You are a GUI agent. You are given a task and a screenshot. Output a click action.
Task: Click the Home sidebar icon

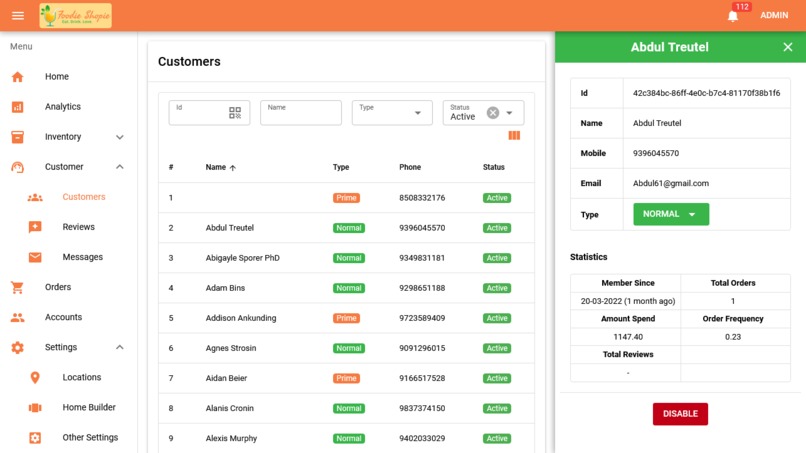[17, 77]
